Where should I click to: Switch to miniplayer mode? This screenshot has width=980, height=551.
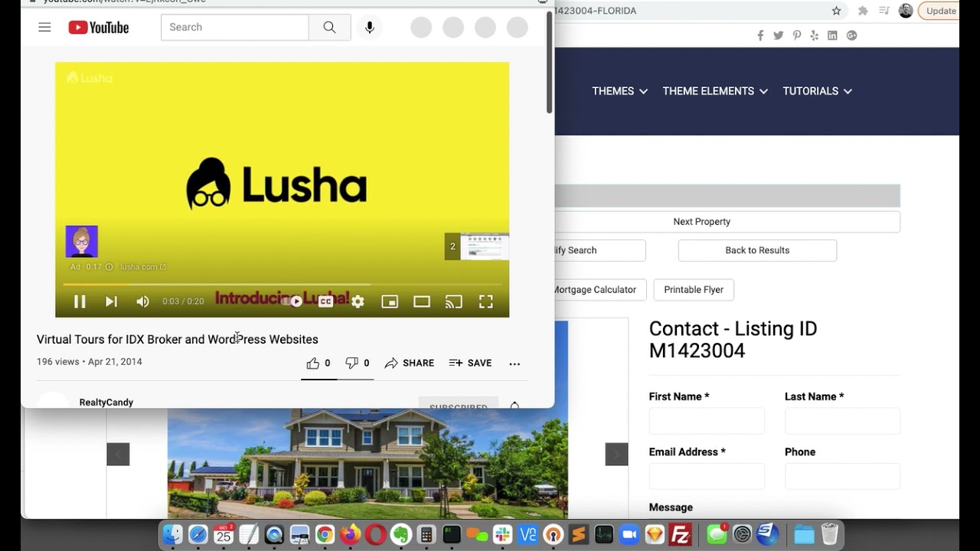[390, 302]
